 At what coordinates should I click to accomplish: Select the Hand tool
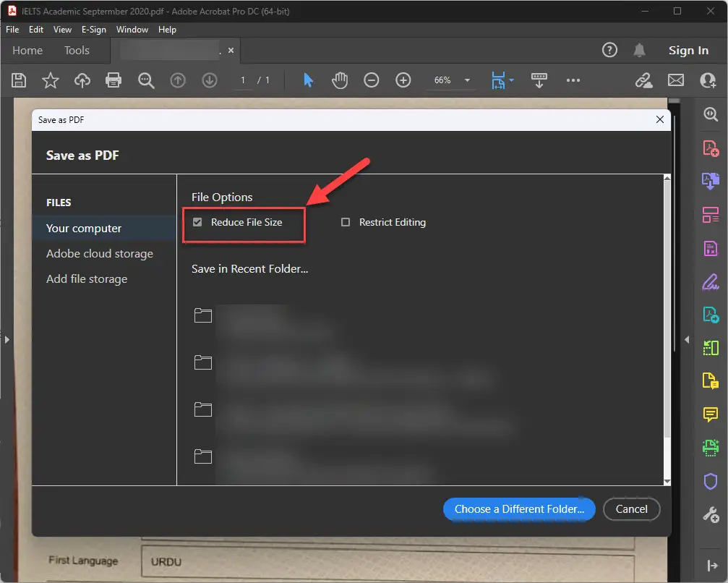tap(339, 80)
